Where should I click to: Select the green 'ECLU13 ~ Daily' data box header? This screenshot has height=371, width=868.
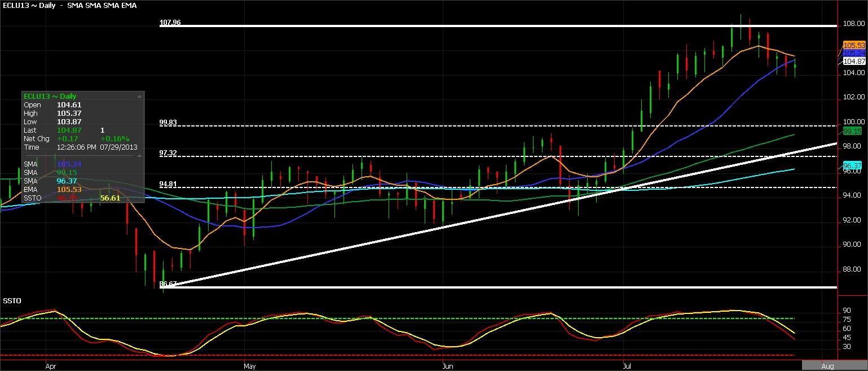pos(50,97)
